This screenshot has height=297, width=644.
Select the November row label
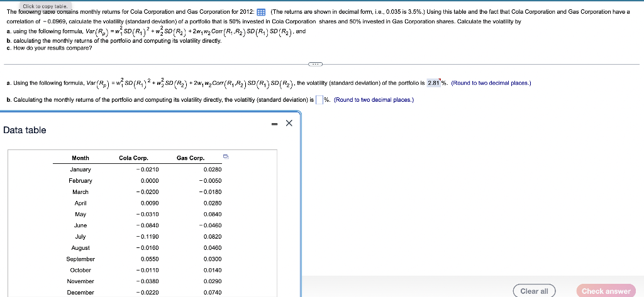(x=80, y=281)
